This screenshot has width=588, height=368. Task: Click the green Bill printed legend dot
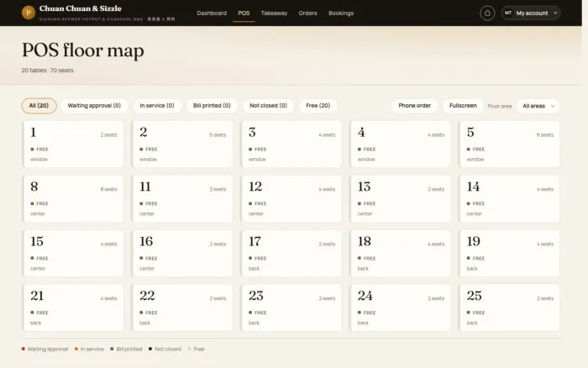click(x=112, y=349)
